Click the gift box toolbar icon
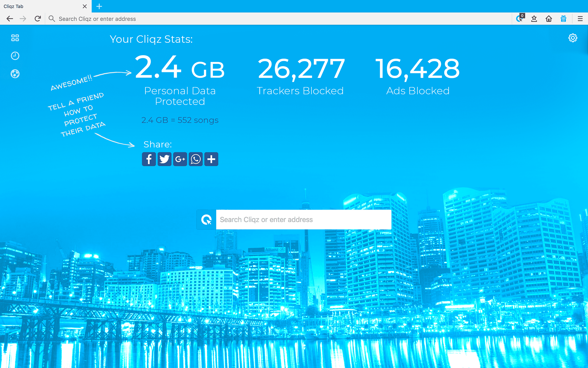The width and height of the screenshot is (588, 368). [563, 19]
